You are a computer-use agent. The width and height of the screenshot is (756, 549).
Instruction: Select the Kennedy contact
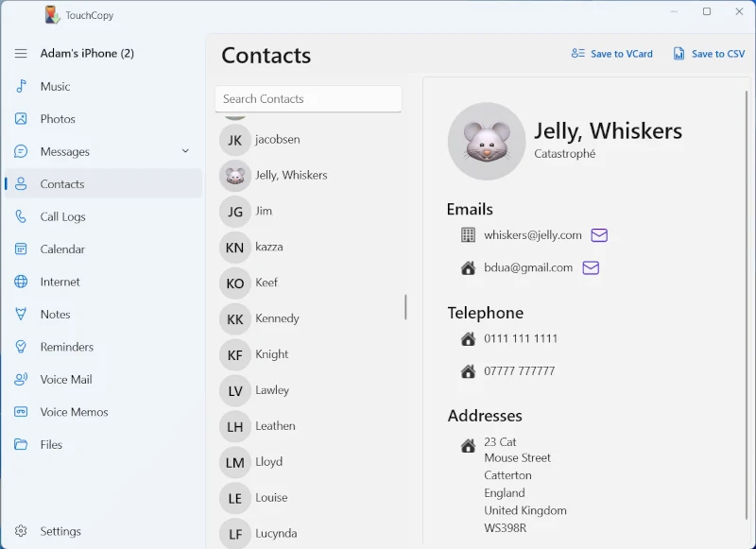coord(277,318)
